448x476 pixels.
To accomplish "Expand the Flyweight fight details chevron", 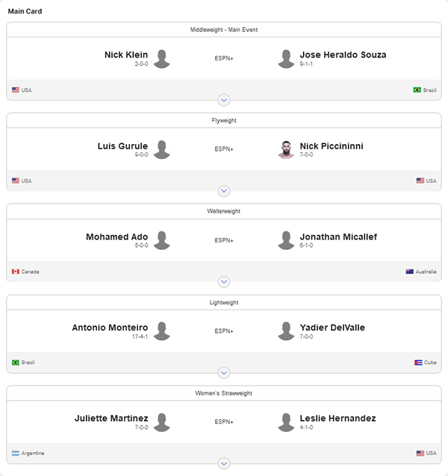I will pyautogui.click(x=224, y=191).
